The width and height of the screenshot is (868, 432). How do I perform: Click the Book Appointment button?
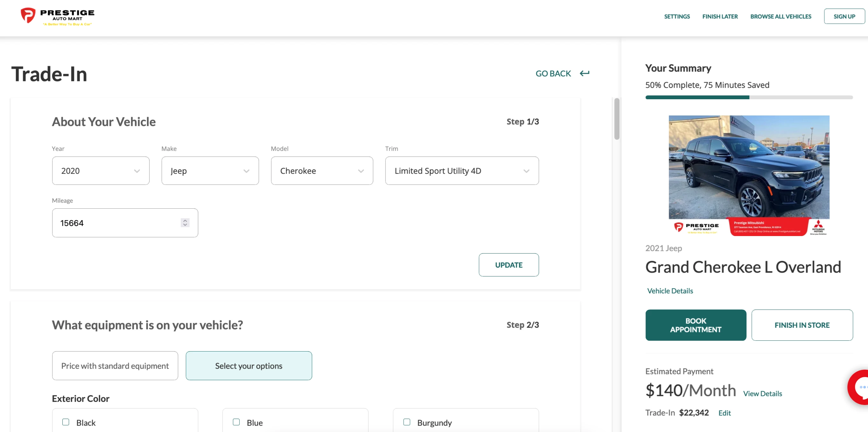(696, 325)
